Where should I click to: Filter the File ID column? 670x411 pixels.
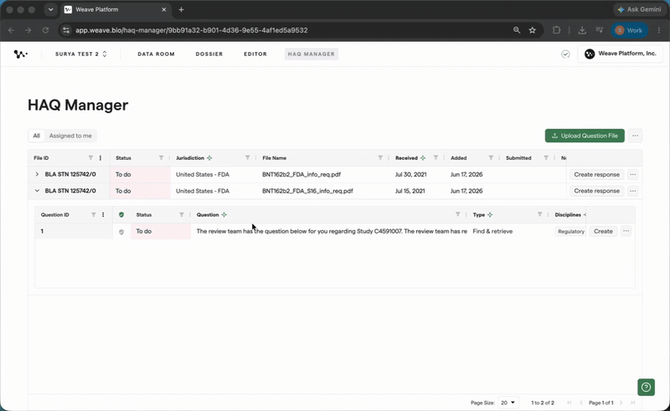[x=91, y=158]
